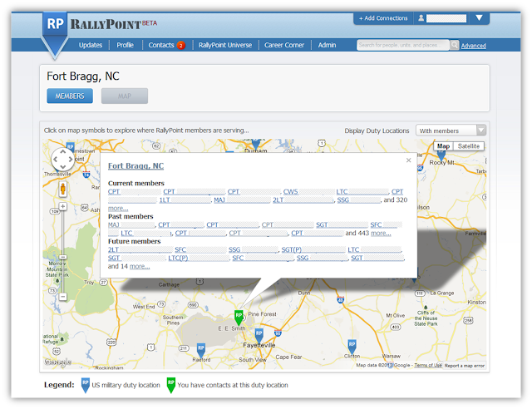This screenshot has height=409, width=532.
Task: Show more current members link
Action: (x=118, y=208)
